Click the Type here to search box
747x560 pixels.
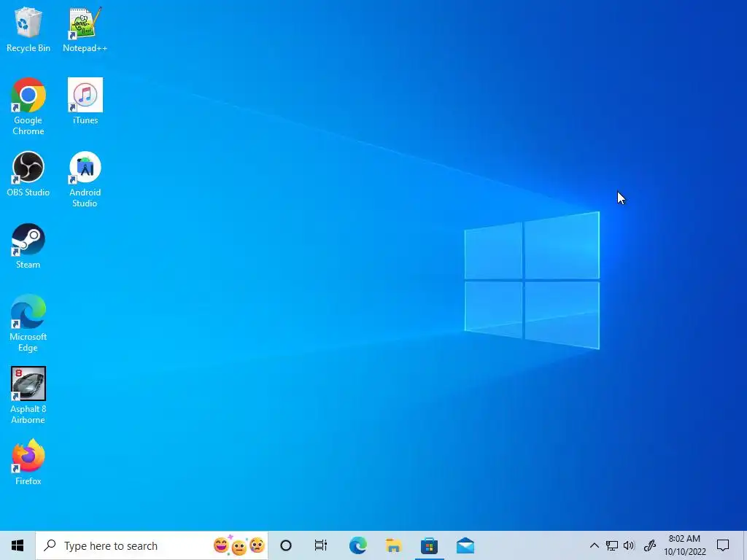(152, 545)
